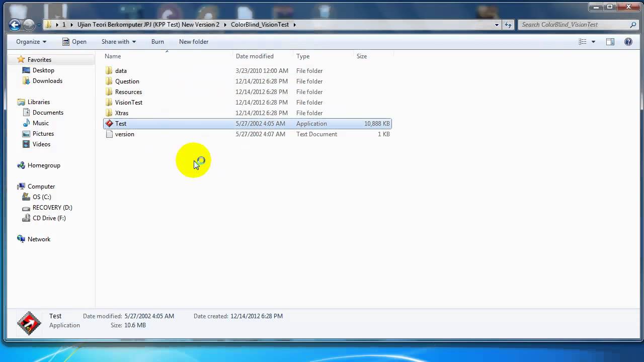Click Date created value in details pane

tap(257, 316)
